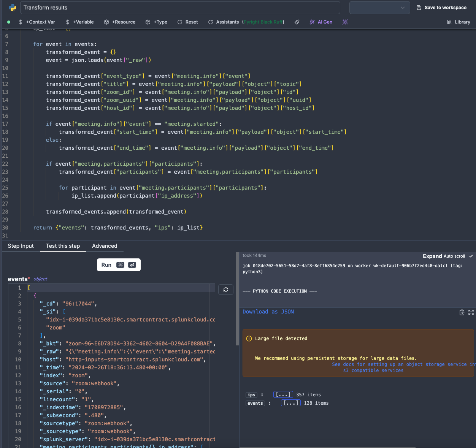The height and width of the screenshot is (448, 476).
Task: Download results as JSON
Action: [268, 312]
